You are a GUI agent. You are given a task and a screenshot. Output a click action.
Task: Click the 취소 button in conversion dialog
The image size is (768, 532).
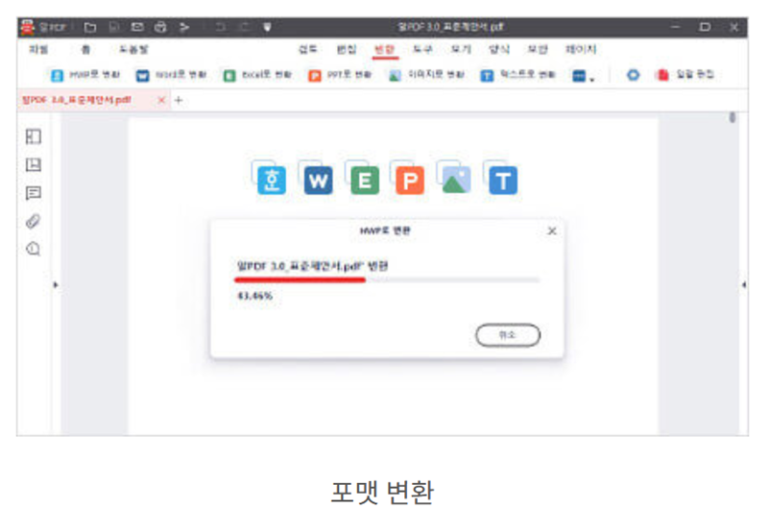[x=508, y=335]
